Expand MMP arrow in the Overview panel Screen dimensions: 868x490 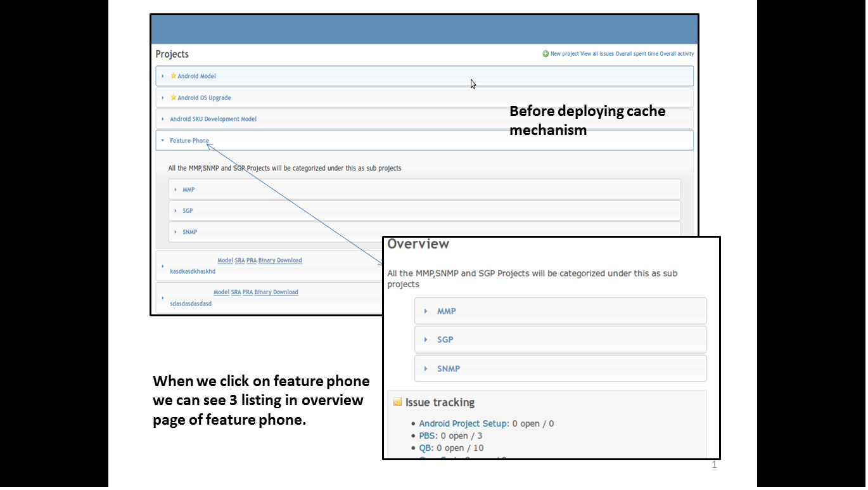pyautogui.click(x=426, y=311)
